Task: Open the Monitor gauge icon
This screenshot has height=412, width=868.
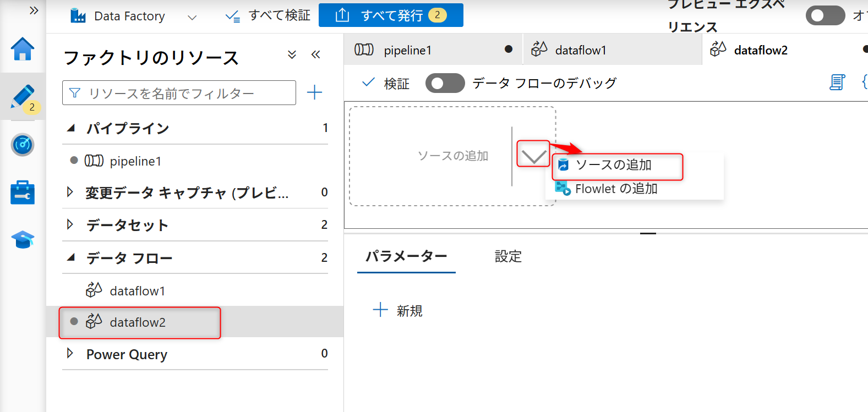Action: 23,145
